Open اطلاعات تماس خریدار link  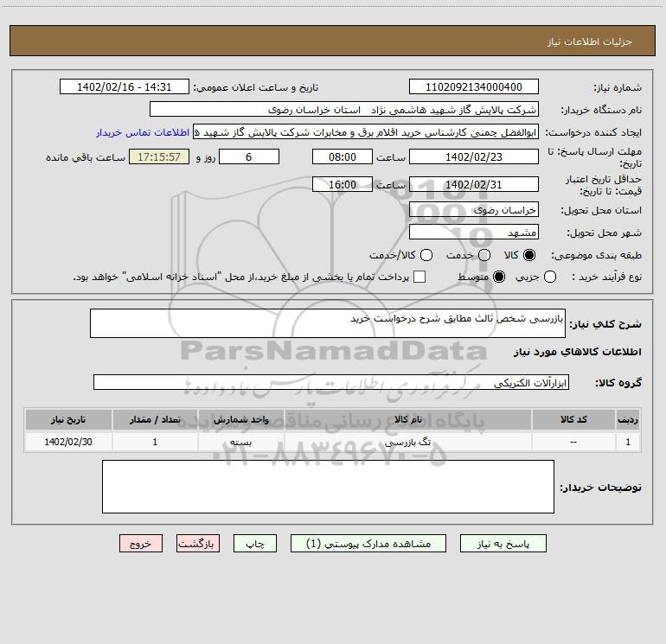click(143, 132)
